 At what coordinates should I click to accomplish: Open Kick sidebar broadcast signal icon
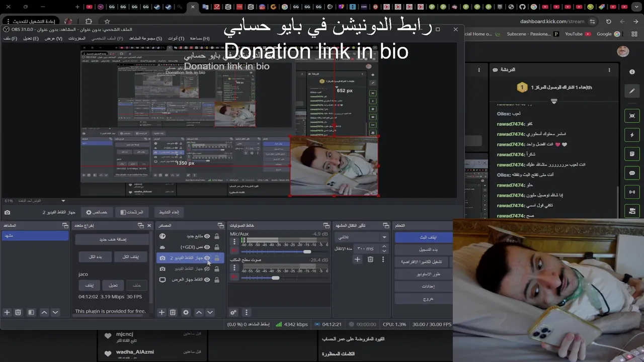click(632, 192)
